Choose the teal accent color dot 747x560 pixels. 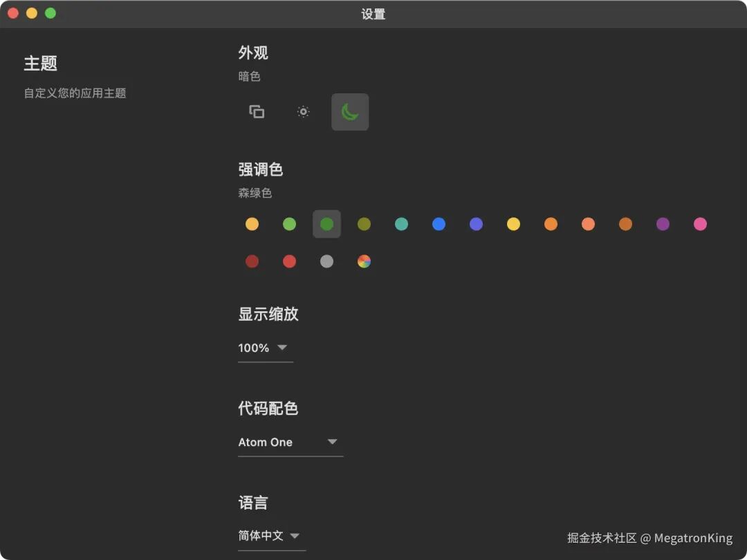click(x=401, y=223)
